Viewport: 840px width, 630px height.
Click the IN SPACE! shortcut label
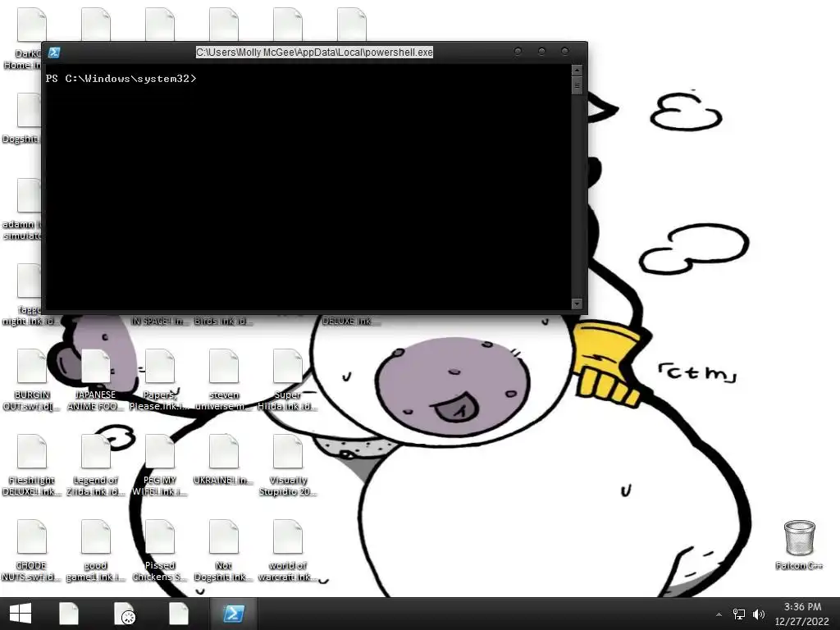160,321
